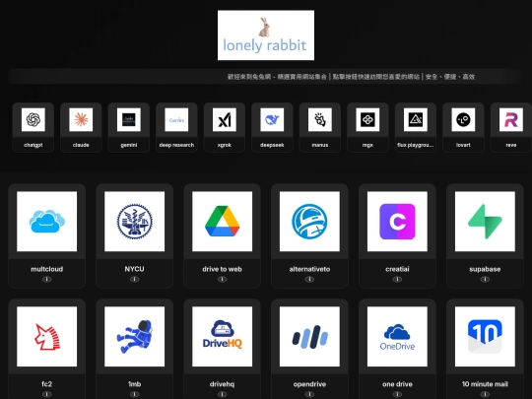Click the 10 minute mail icon
This screenshot has width=532, height=399.
click(485, 337)
